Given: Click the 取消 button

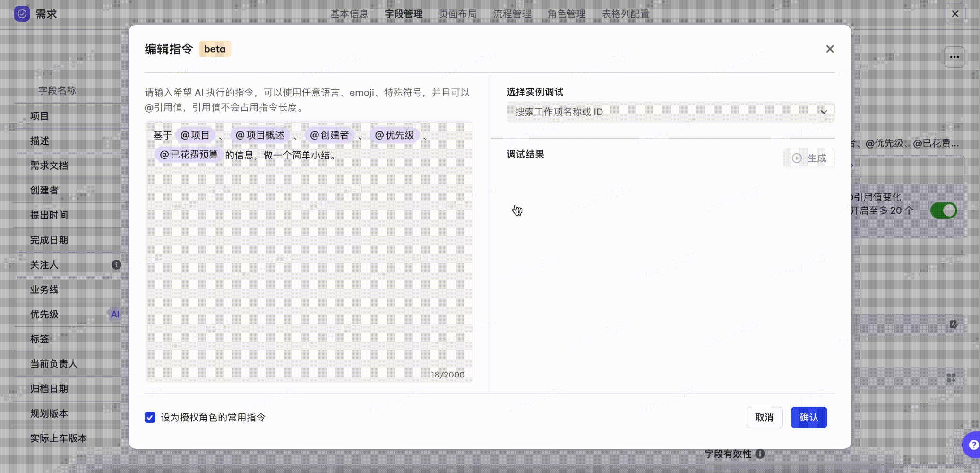Looking at the screenshot, I should point(764,418).
